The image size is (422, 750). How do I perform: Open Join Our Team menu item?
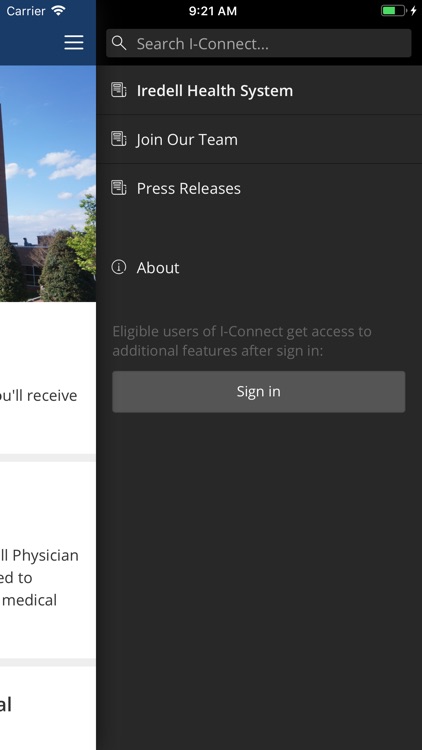pyautogui.click(x=259, y=139)
